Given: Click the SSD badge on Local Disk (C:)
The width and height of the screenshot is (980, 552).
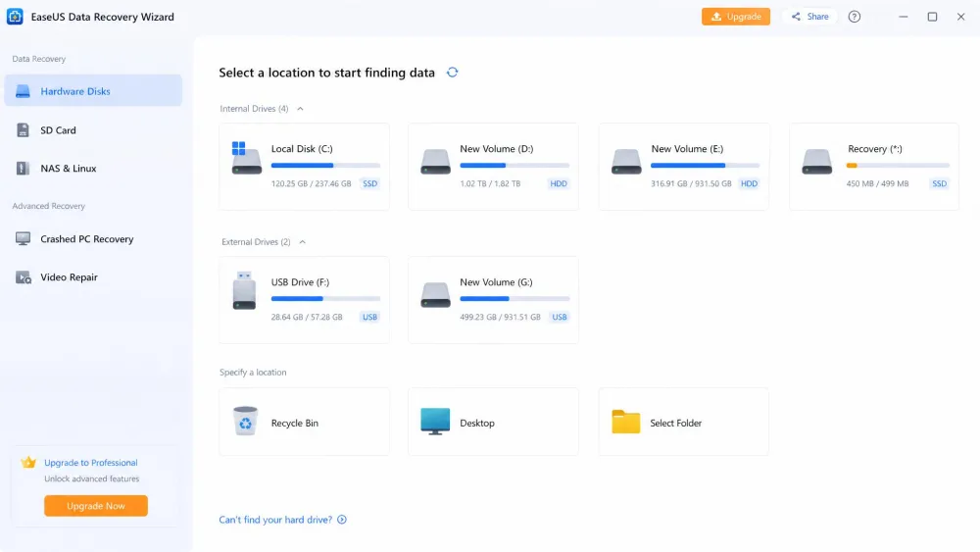Looking at the screenshot, I should click(x=370, y=183).
